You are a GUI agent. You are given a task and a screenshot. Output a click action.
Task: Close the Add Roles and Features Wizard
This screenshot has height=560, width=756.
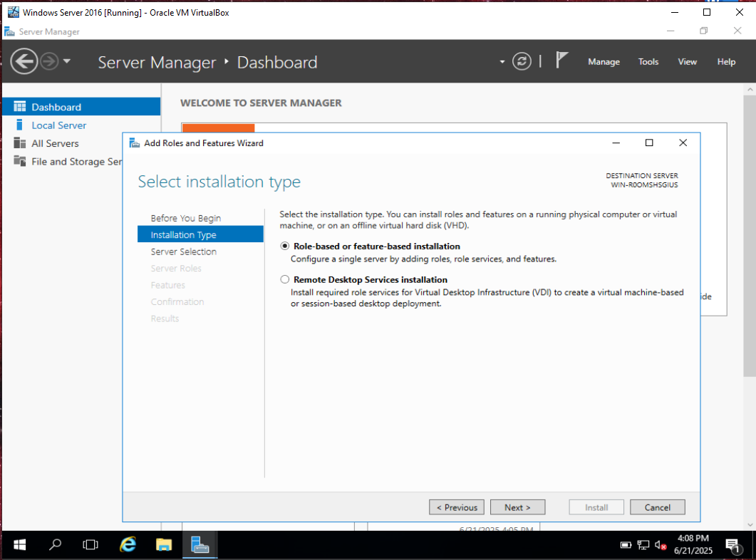click(683, 142)
